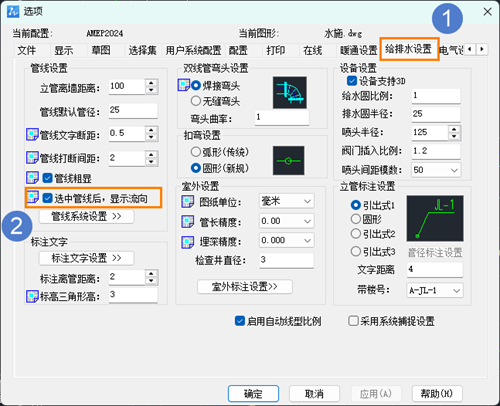Viewport: 500px width, 406px height.
Task: Click the drawing icon beside 管长精度
Action: click(x=188, y=221)
